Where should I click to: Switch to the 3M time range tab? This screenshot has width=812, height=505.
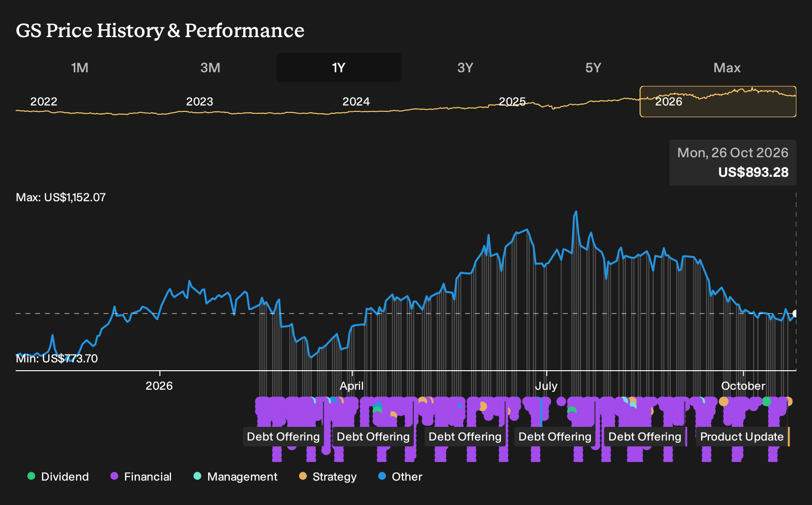click(x=210, y=67)
